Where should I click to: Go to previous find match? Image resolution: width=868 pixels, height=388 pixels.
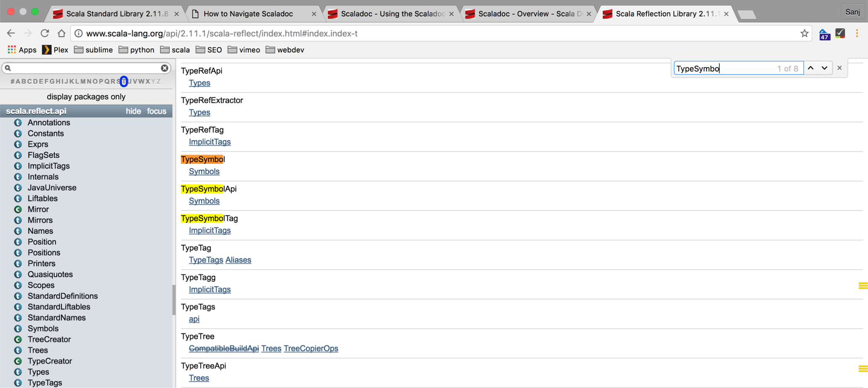[x=811, y=68]
